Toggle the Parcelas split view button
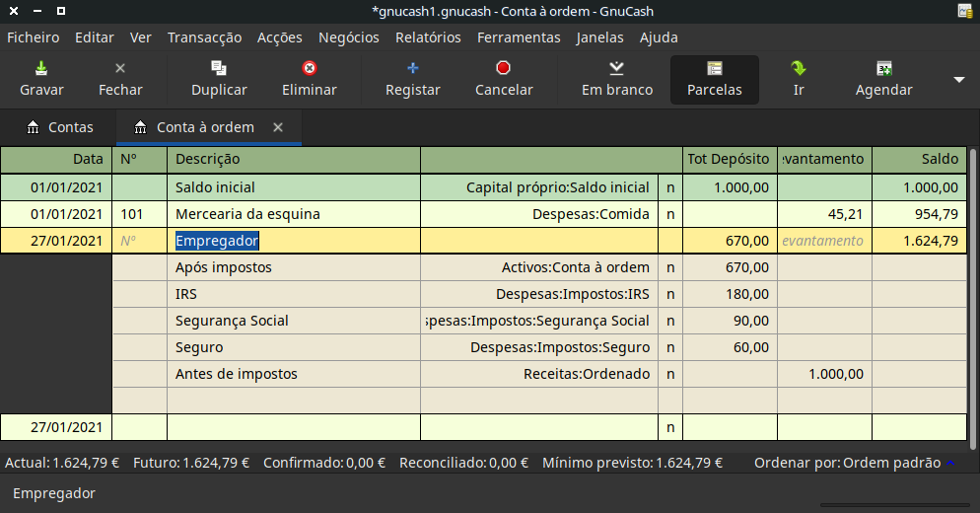The height and width of the screenshot is (513, 980). 715,79
